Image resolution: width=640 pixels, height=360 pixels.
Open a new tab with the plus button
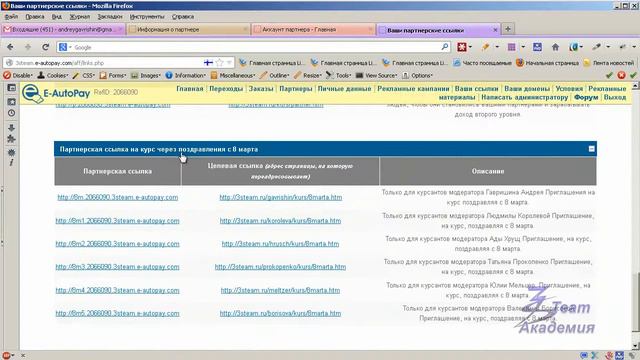click(508, 29)
